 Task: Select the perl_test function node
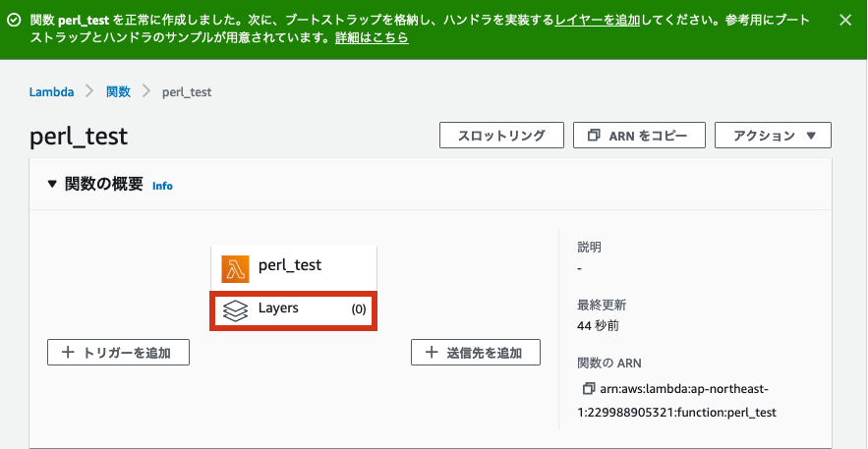(x=293, y=268)
